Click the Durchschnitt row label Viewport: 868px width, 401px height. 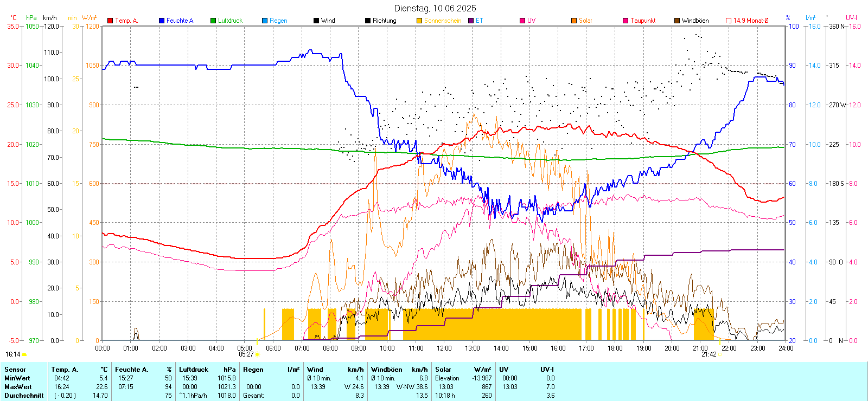(24, 396)
